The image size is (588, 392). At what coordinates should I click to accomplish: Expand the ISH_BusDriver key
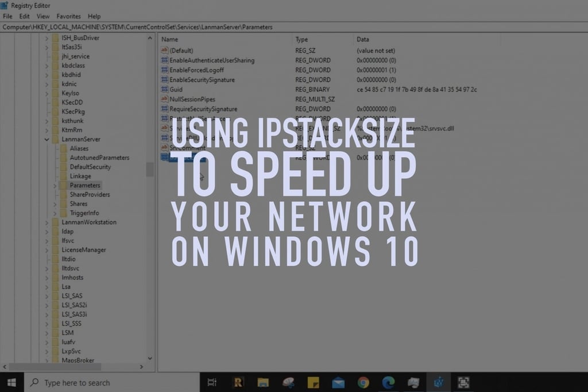[47, 38]
